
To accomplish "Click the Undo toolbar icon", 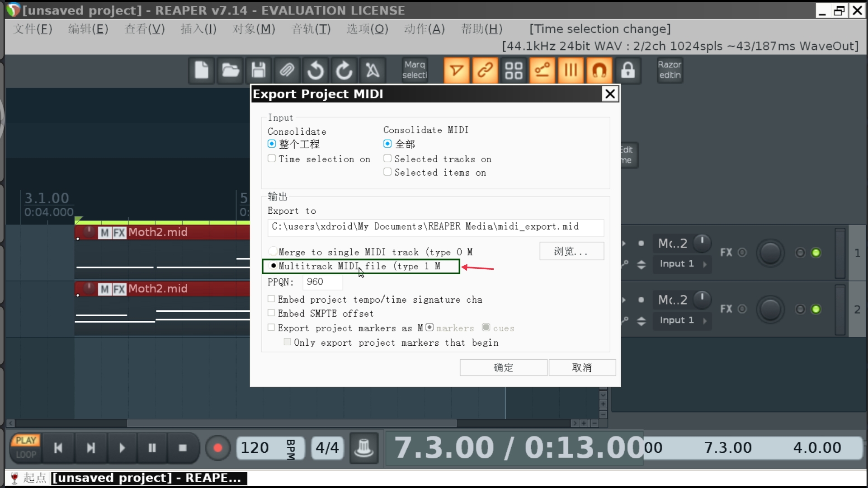I will coord(316,70).
